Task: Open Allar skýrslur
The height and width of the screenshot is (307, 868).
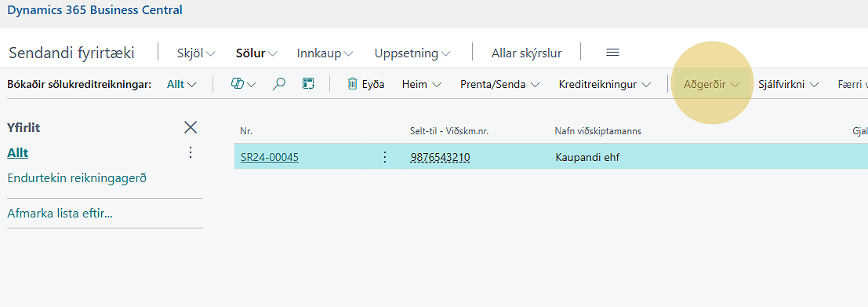Action: 526,53
